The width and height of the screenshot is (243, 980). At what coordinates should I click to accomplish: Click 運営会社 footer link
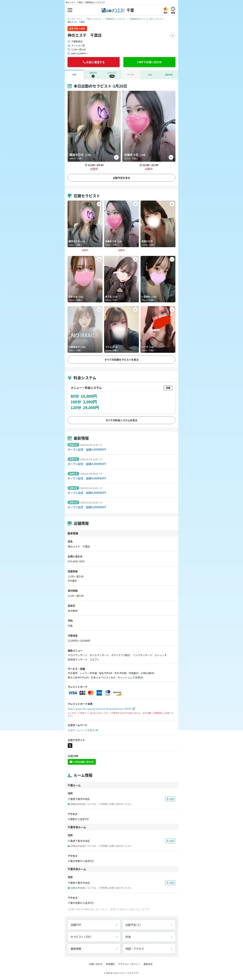pos(148,964)
